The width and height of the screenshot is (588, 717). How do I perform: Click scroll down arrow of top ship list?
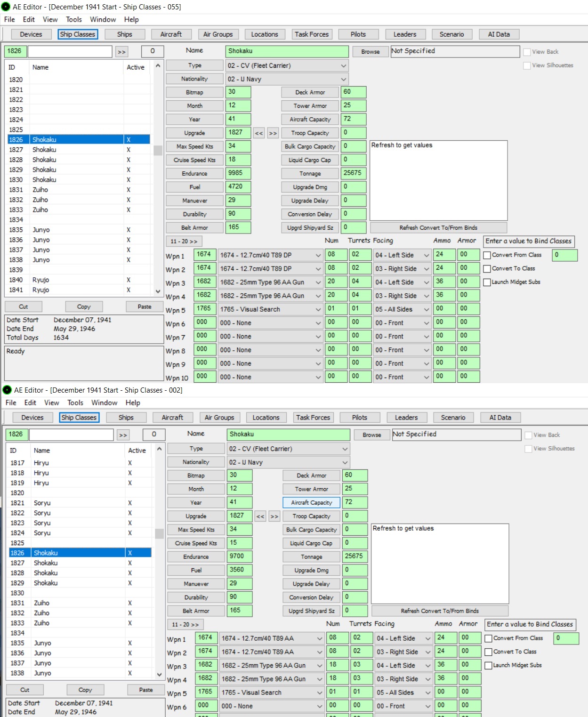tap(158, 291)
